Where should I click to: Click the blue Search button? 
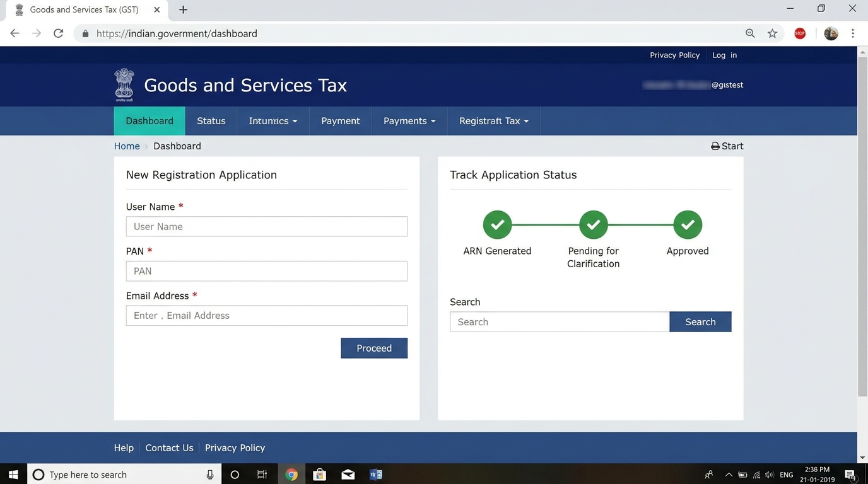point(700,321)
